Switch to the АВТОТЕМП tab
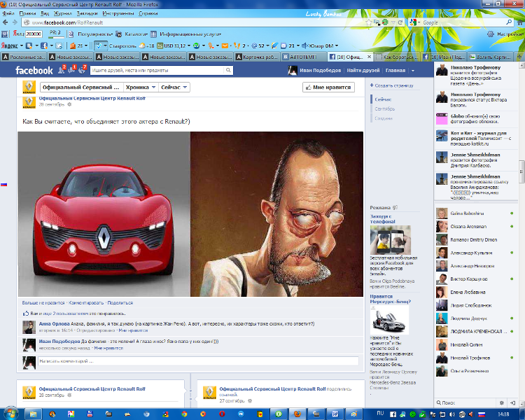 point(304,57)
